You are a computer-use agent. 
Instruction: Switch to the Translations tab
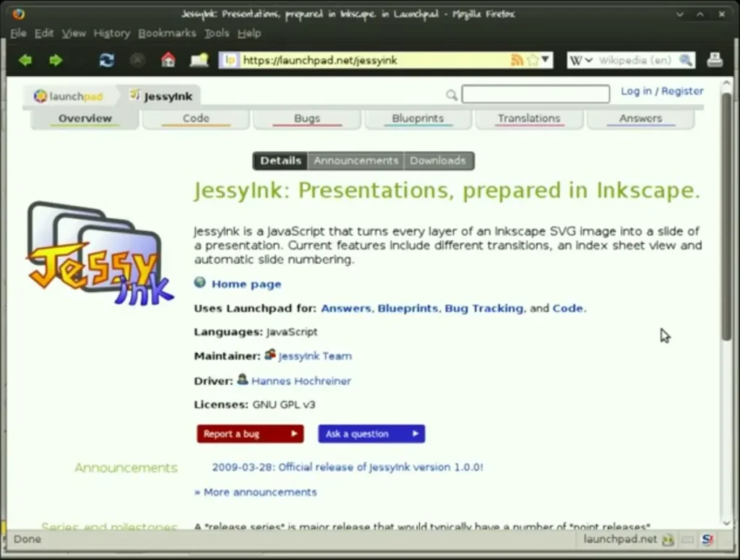click(x=529, y=119)
